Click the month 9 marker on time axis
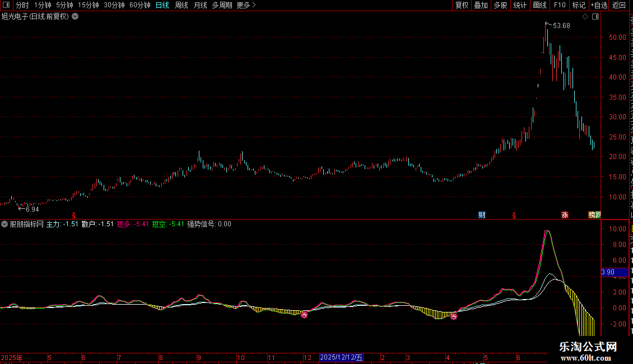This screenshot has width=633, height=364. (x=199, y=357)
